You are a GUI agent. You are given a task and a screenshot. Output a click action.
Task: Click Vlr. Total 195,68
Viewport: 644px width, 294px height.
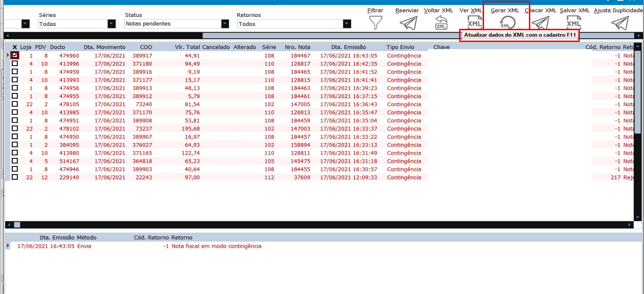191,128
